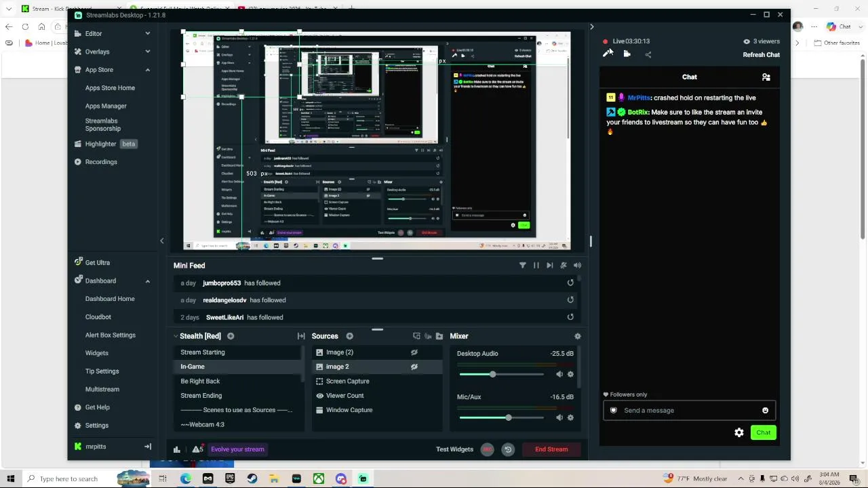Image resolution: width=868 pixels, height=488 pixels.
Task: Click the Send a message input field
Action: [x=689, y=410]
